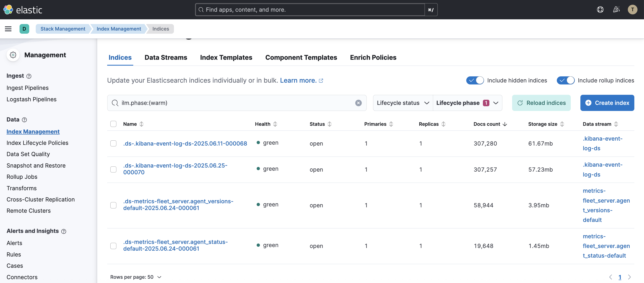Open index .ds-.kibana-event-log-ds-2025.06.11-000068
Screen dimensions: 644x283
[185, 143]
